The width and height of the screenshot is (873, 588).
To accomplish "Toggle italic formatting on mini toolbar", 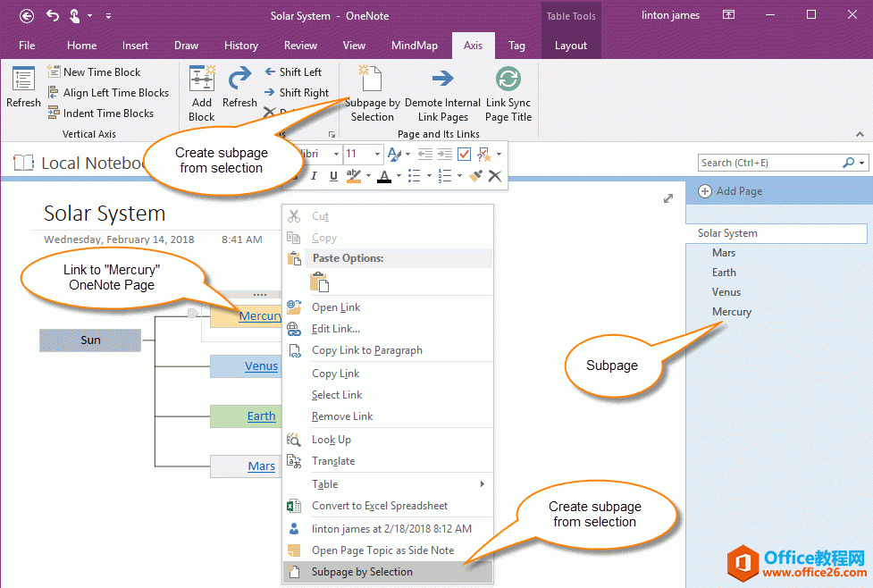I will click(x=315, y=175).
